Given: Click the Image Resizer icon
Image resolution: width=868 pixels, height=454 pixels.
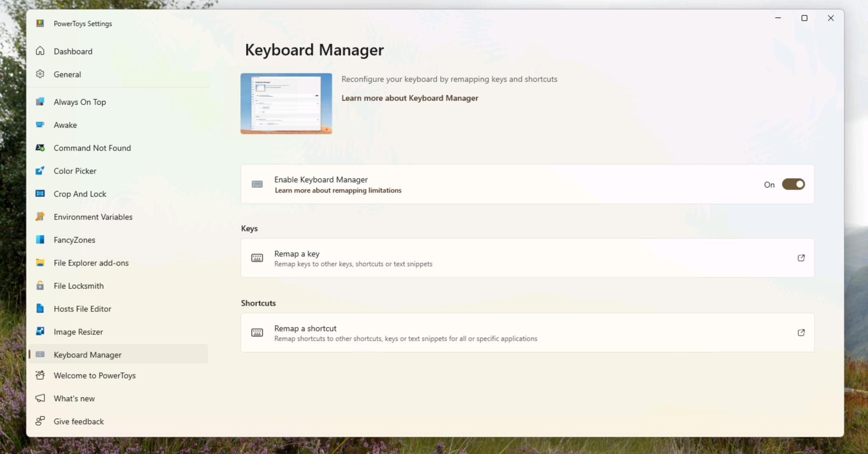Looking at the screenshot, I should [40, 331].
